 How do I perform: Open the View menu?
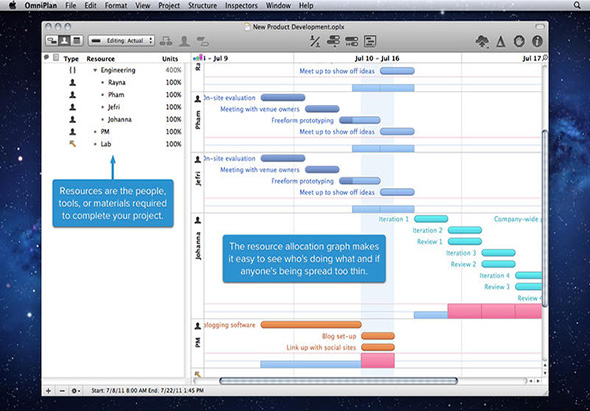pos(143,6)
